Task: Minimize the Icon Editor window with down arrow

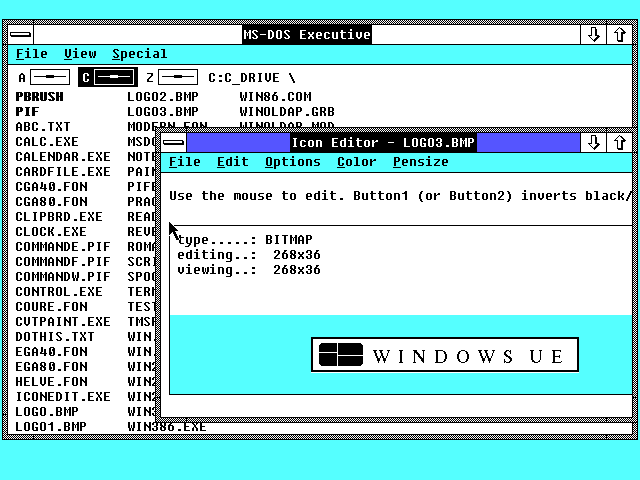Action: tap(593, 142)
